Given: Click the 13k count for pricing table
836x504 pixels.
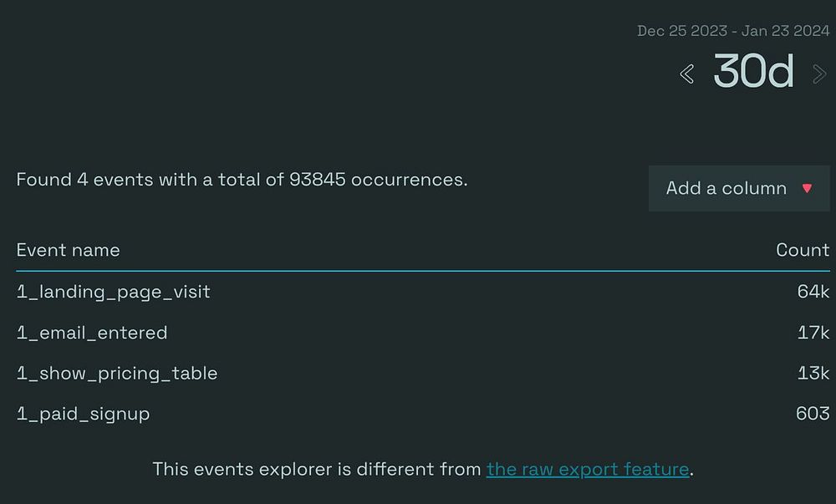Looking at the screenshot, I should pos(813,373).
